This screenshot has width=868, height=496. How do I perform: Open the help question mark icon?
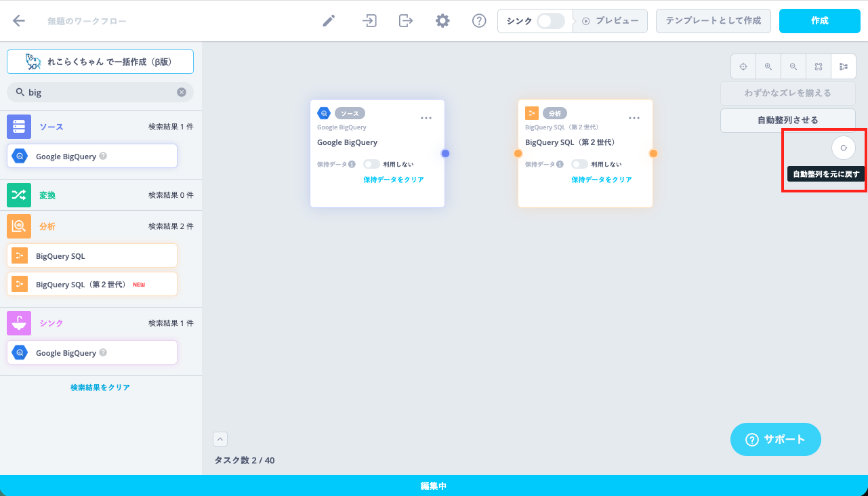tap(479, 21)
